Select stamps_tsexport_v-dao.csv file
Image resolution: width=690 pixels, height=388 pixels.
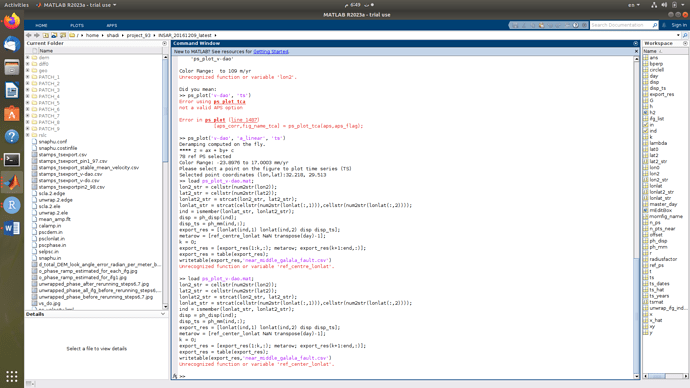(x=70, y=174)
